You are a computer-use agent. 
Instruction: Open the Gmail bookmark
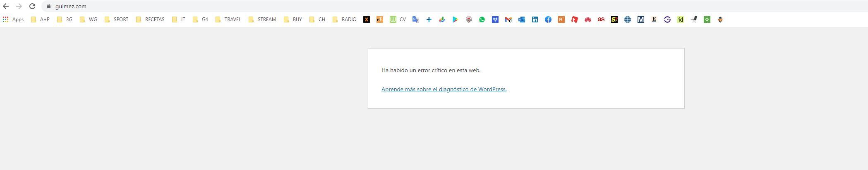(x=508, y=19)
